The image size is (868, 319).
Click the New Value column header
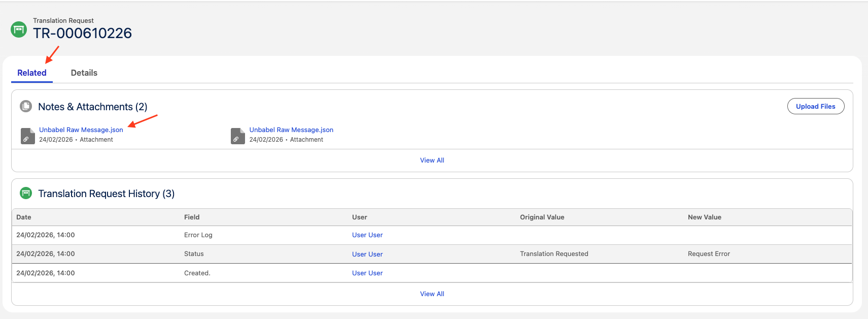pos(705,217)
